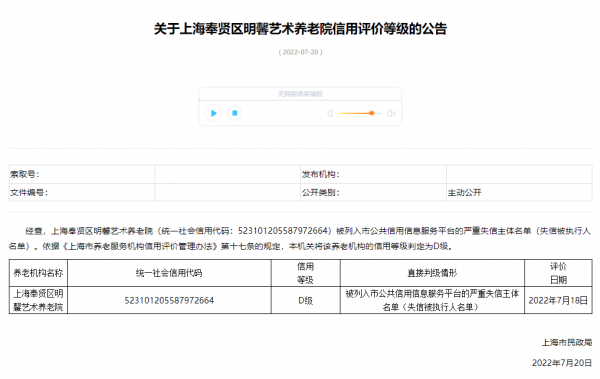Click the credit code 523101205587972664 table cell
600x379 pixels.
[169, 300]
